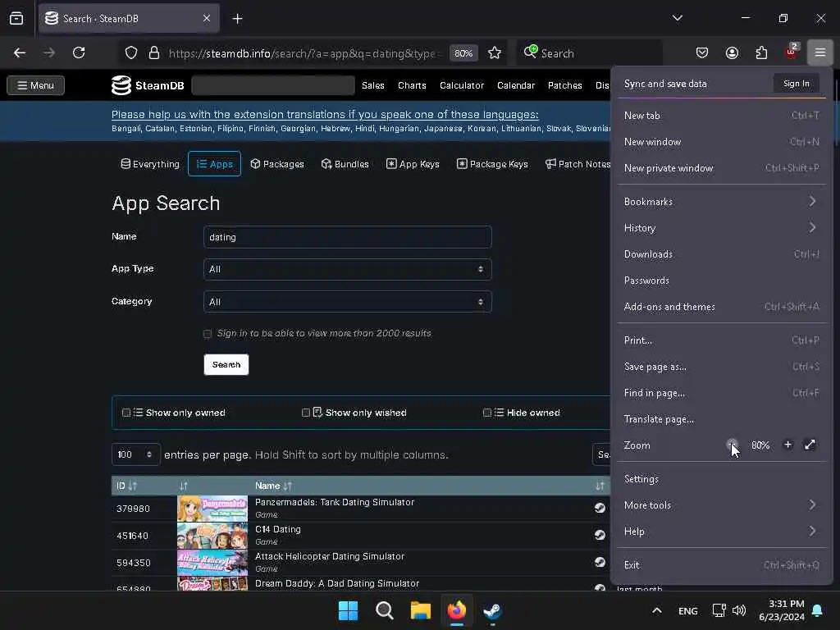Open the Category dropdown
The image size is (840, 630).
point(347,302)
